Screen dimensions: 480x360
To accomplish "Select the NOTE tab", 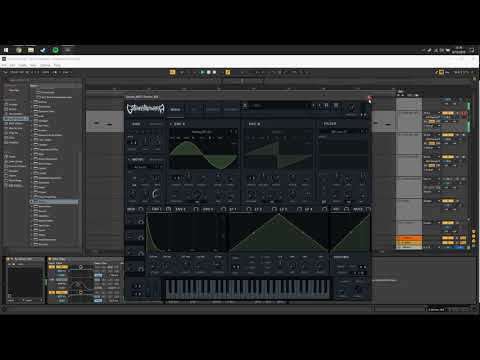I will [x=358, y=209].
